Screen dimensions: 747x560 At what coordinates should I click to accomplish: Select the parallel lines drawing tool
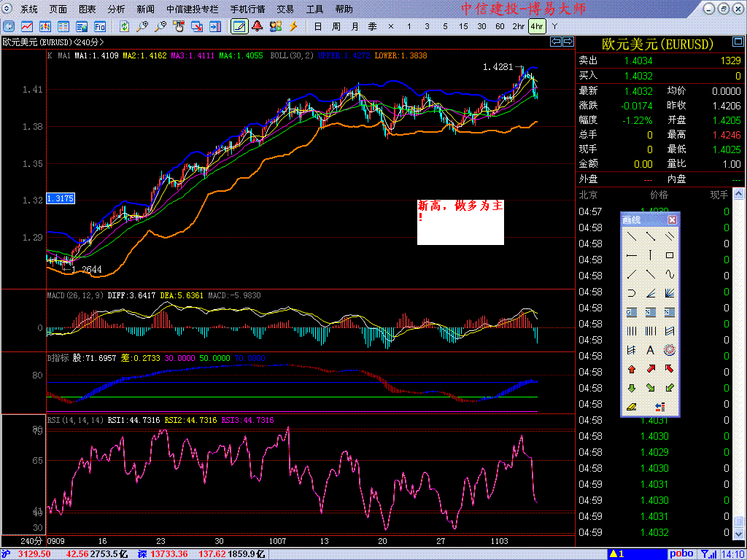tap(670, 236)
